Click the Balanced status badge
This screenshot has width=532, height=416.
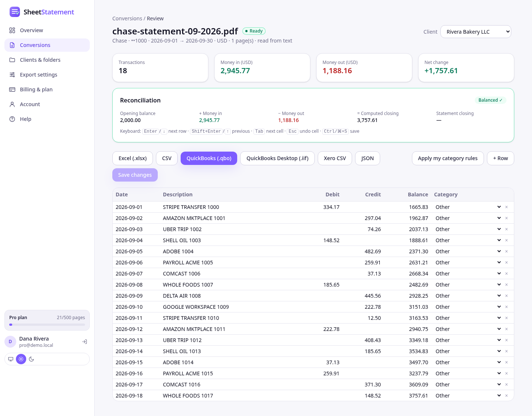(490, 100)
